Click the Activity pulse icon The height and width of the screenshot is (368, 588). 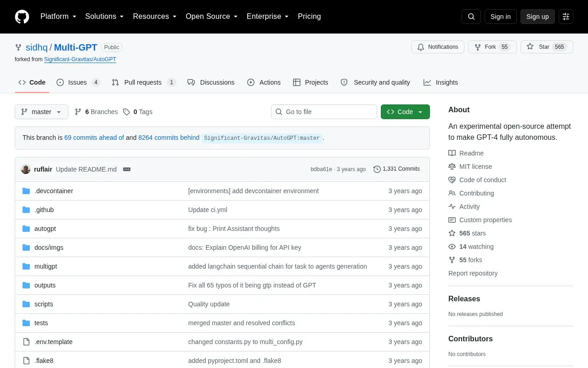click(452, 207)
